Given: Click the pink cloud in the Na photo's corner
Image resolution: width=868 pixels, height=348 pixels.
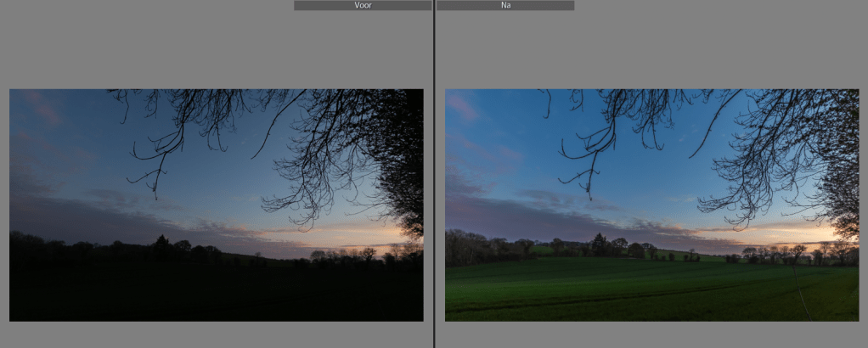Looking at the screenshot, I should (x=463, y=106).
